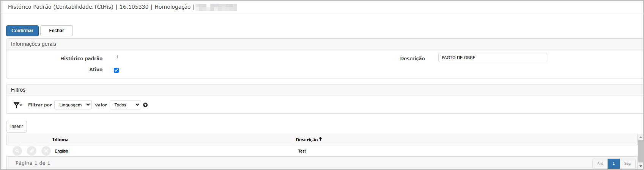Sort by the Descrição column header
Viewport: 644px width, 170px height.
coord(307,140)
